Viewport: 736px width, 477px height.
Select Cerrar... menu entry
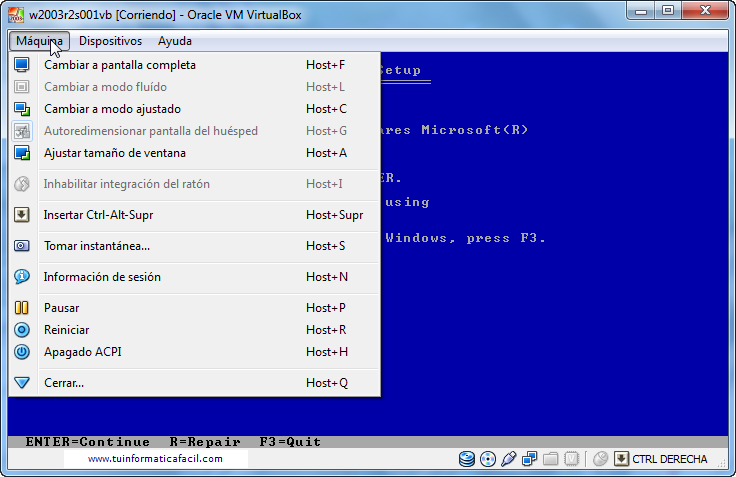tap(194, 383)
